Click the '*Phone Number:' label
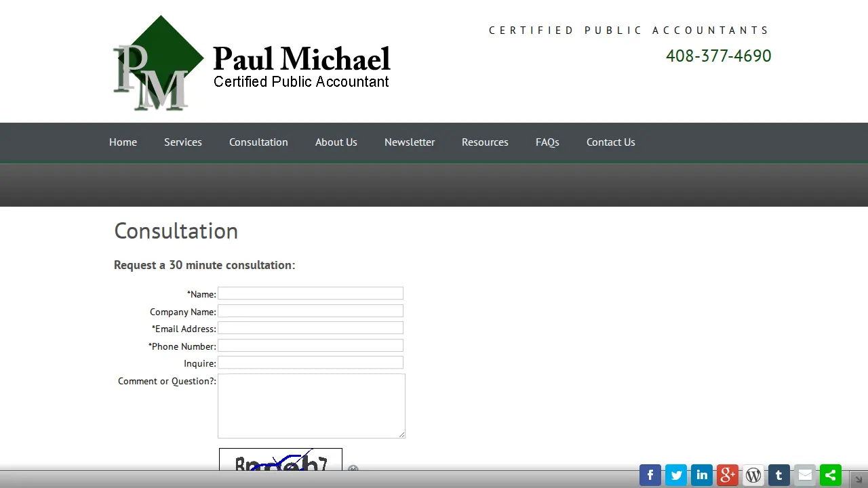868x488 pixels. pyautogui.click(x=182, y=346)
